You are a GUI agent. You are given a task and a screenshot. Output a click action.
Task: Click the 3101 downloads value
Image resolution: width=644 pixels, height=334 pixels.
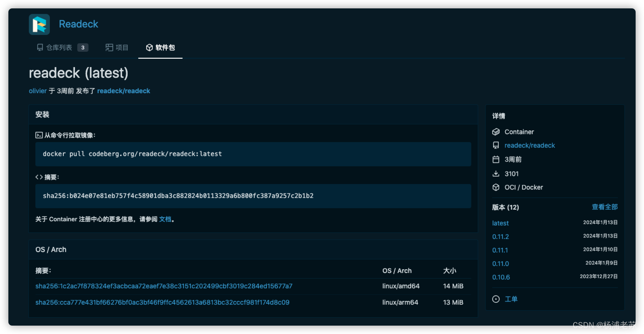(x=512, y=174)
